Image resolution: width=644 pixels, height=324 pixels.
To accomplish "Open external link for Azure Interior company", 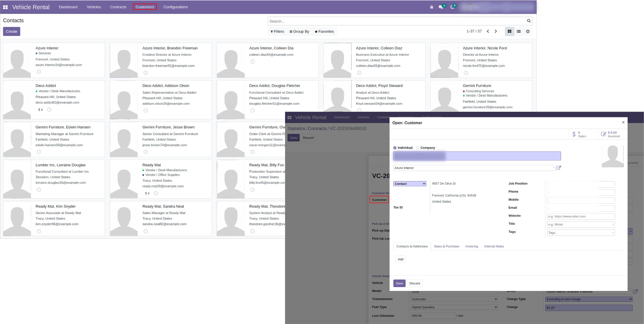I will [559, 168].
